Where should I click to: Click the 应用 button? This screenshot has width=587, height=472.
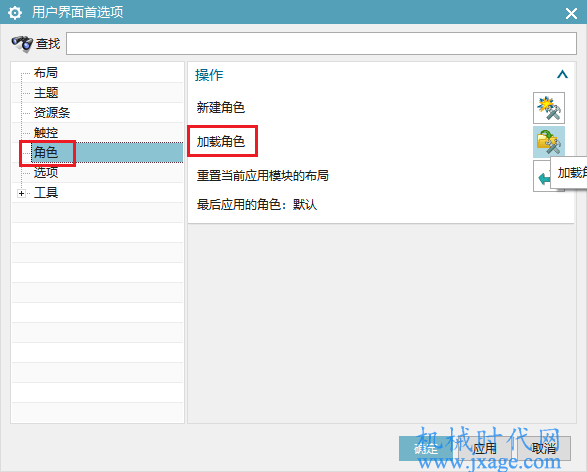pos(485,448)
